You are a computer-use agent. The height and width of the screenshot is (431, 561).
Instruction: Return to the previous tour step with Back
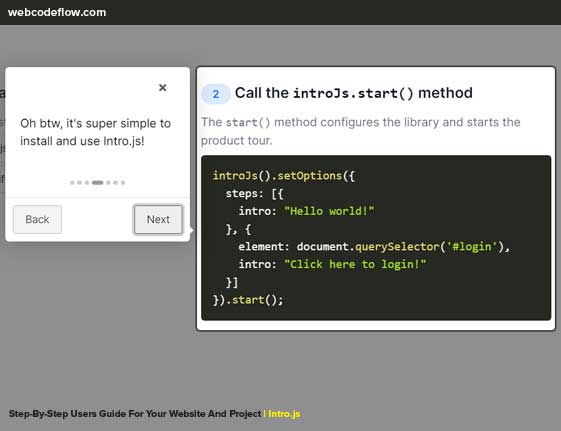click(37, 219)
